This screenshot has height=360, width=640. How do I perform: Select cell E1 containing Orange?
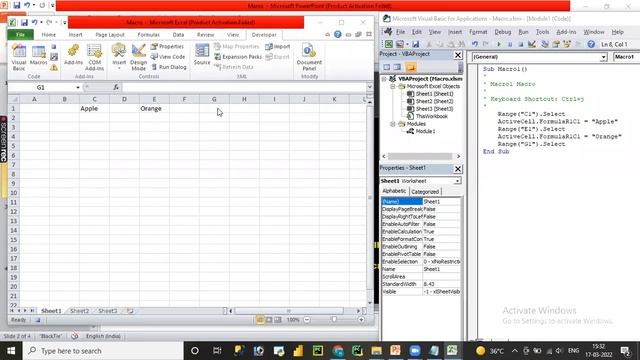pyautogui.click(x=154, y=109)
